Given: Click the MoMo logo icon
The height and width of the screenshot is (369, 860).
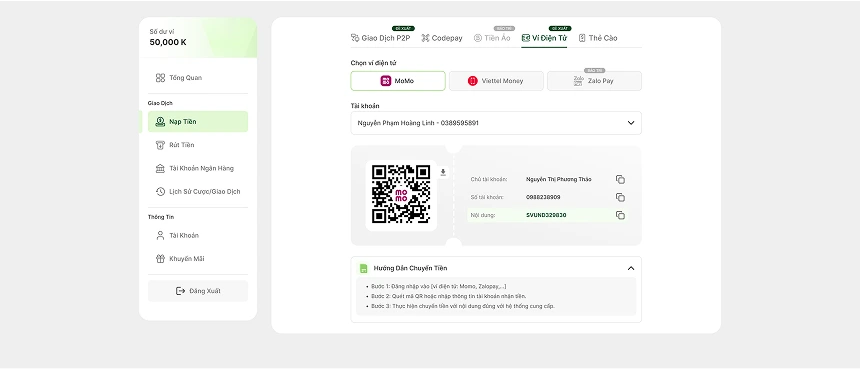Looking at the screenshot, I should 386,81.
